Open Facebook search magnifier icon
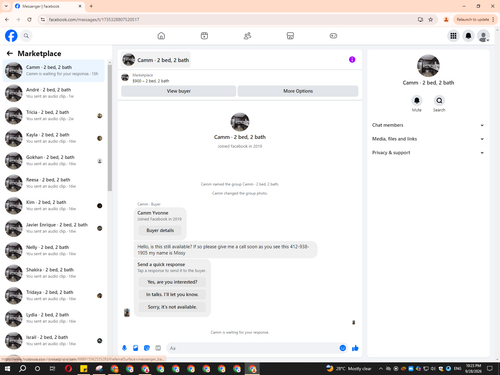This screenshot has width=500, height=375. coord(26,36)
